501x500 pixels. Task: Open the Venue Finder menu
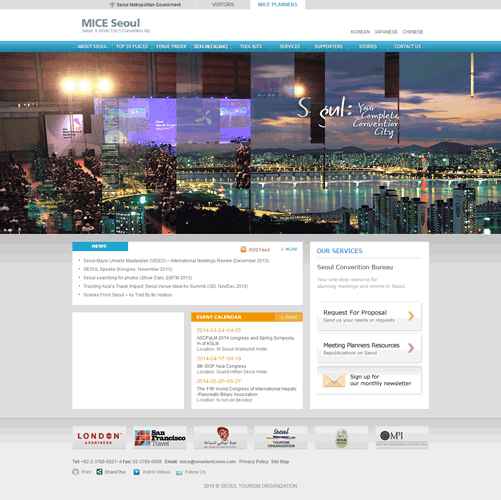[171, 46]
